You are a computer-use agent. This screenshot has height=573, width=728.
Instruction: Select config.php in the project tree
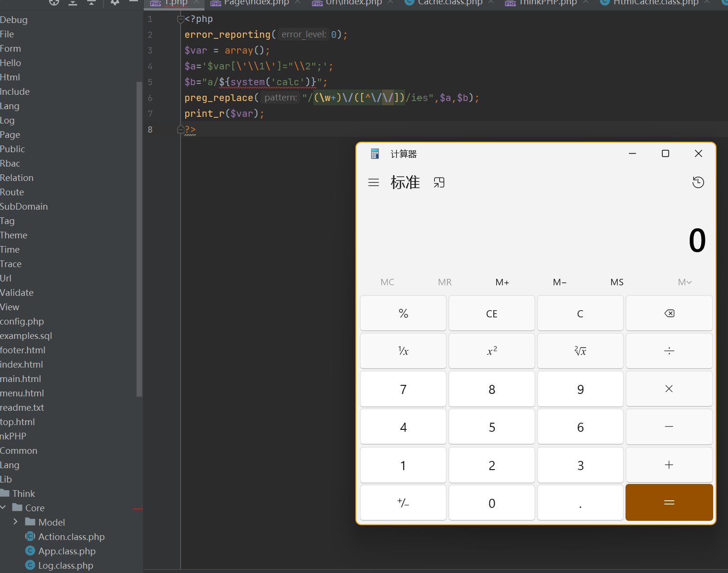22,321
